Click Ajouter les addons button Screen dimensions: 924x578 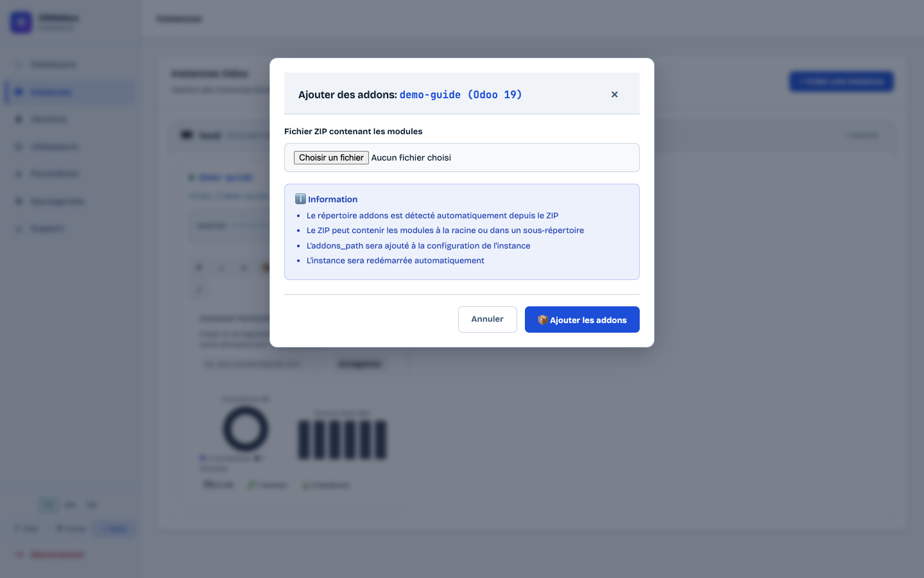point(582,319)
